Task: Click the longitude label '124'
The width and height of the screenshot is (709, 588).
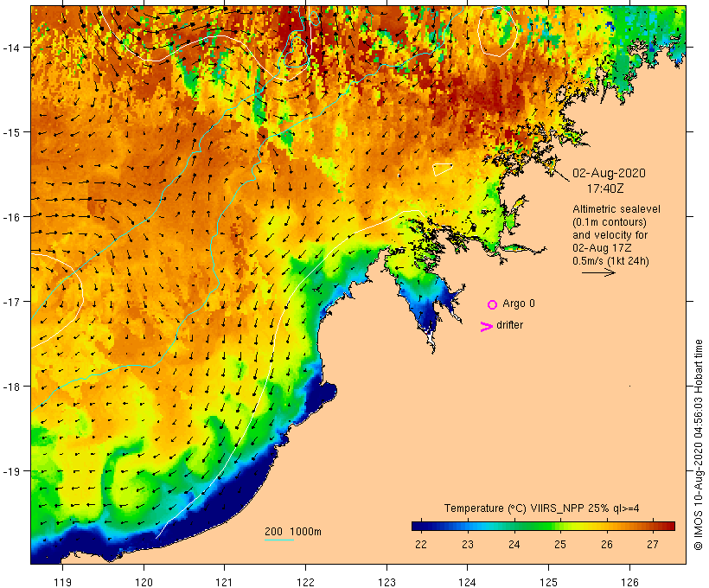Action: tap(468, 582)
